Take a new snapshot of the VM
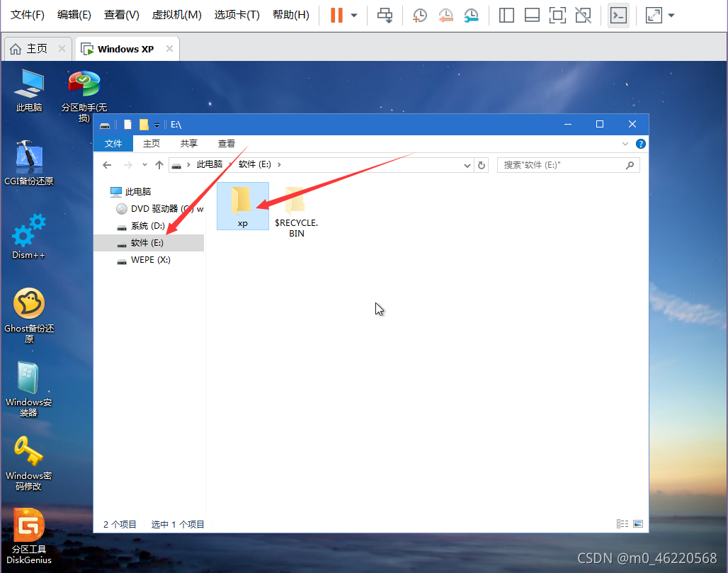Screen dimensions: 728x573 pos(419,15)
